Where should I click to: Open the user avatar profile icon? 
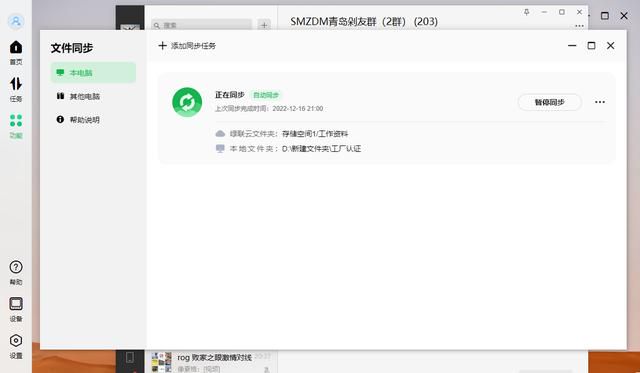coord(16,21)
